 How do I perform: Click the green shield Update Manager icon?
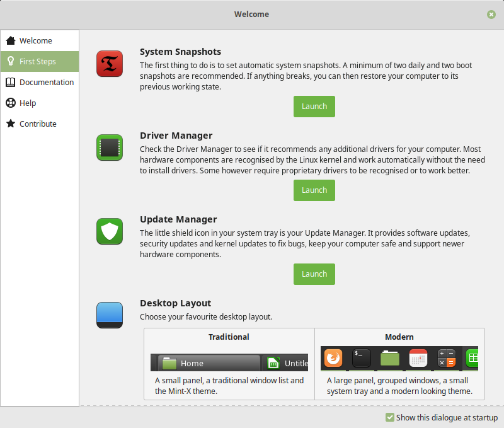point(110,231)
